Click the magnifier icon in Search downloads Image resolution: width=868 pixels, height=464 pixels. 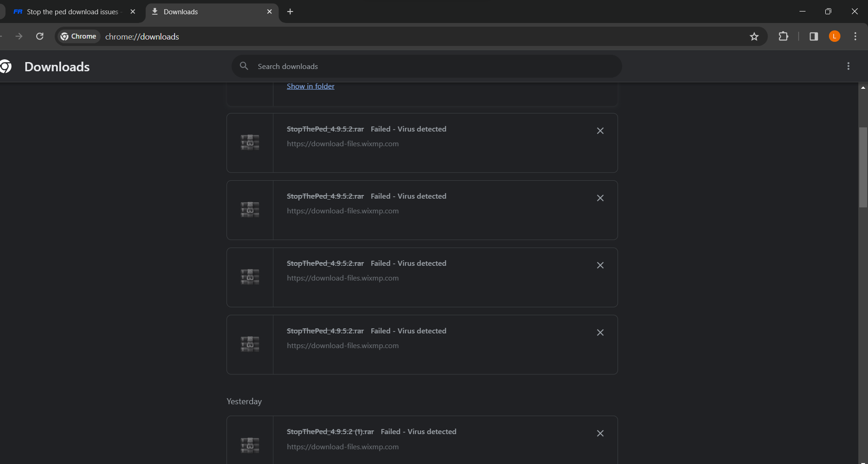(244, 66)
